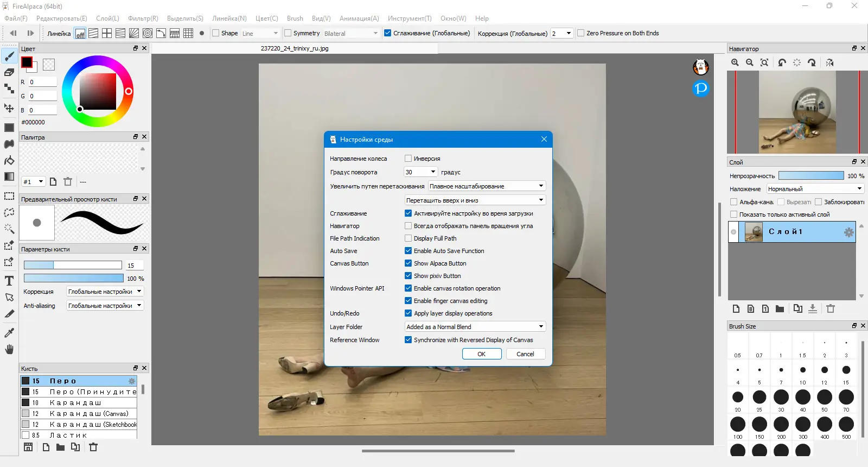The width and height of the screenshot is (868, 467).
Task: Select the Brush tool in the left toolbar
Action: tap(9, 56)
